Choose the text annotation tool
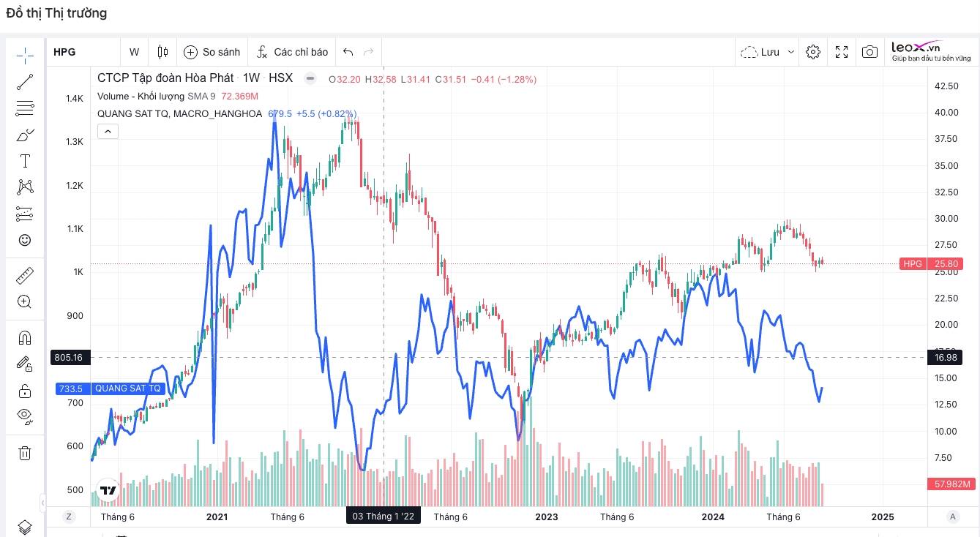The image size is (980, 537). 25,161
